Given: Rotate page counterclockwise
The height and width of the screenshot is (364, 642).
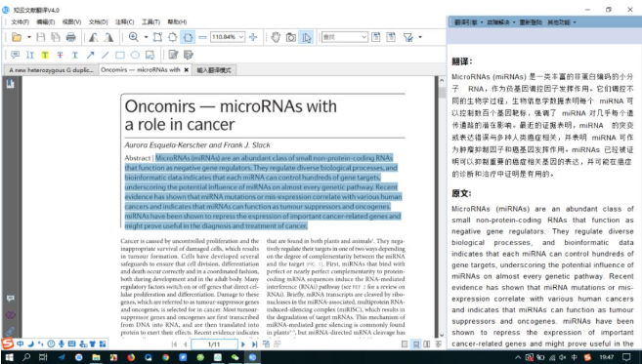Looking at the screenshot, I should (94, 37).
